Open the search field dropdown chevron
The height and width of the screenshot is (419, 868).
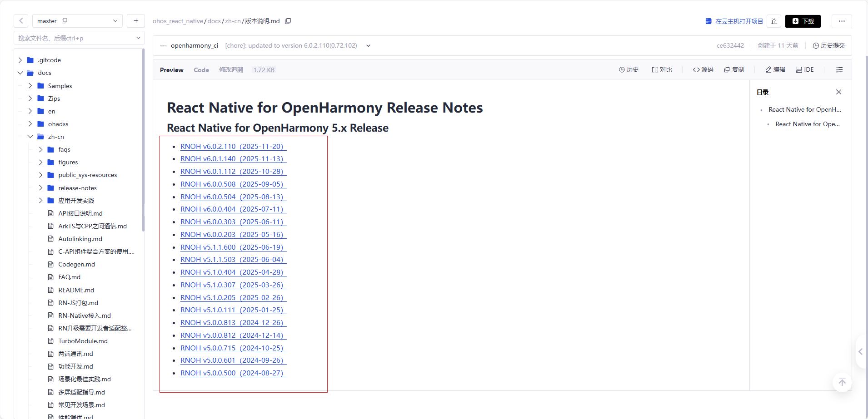tap(138, 38)
